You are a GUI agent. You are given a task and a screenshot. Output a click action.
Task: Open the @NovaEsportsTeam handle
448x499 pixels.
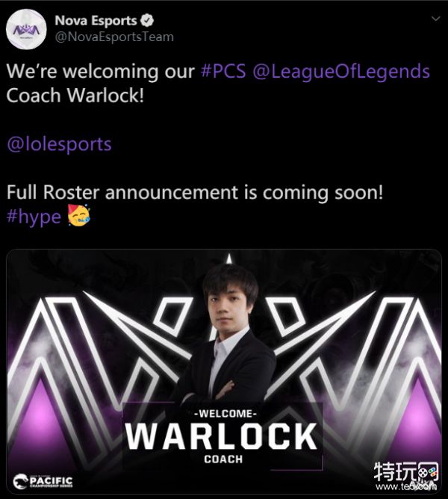pyautogui.click(x=114, y=37)
